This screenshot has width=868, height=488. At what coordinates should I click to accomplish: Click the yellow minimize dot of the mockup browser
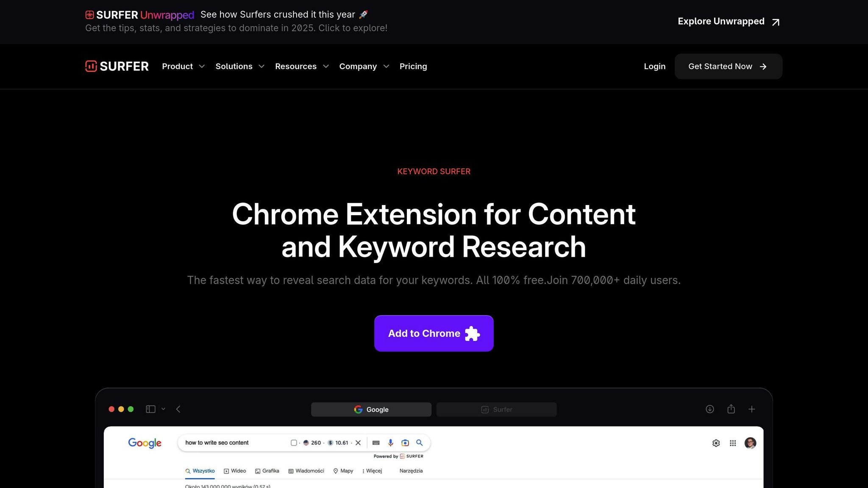(x=121, y=409)
